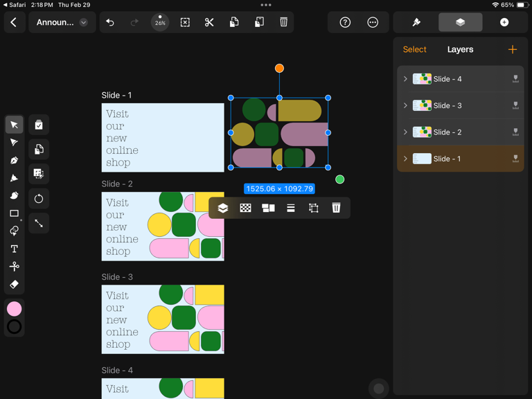Switch to the Style paintbrush tab
The height and width of the screenshot is (399, 532).
416,22
